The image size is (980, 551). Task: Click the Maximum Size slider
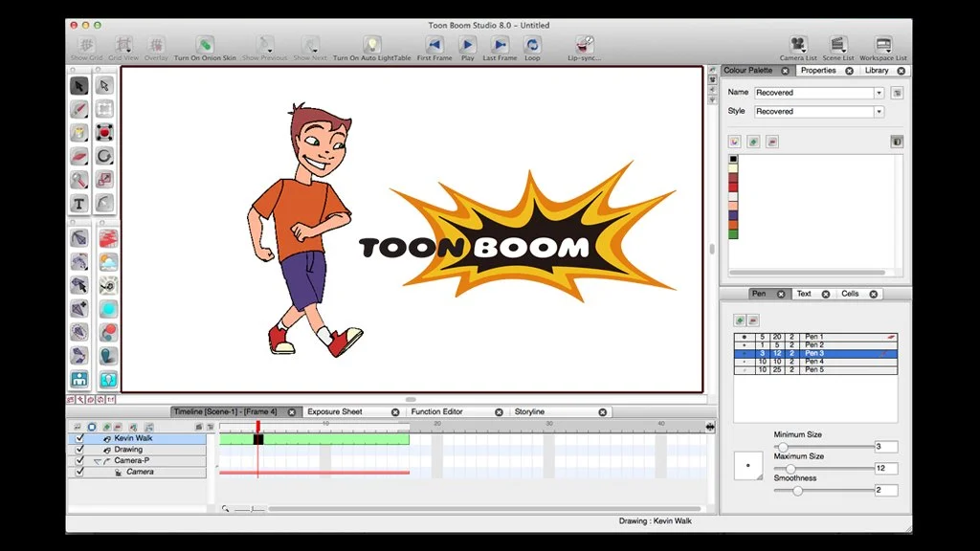[x=824, y=469]
